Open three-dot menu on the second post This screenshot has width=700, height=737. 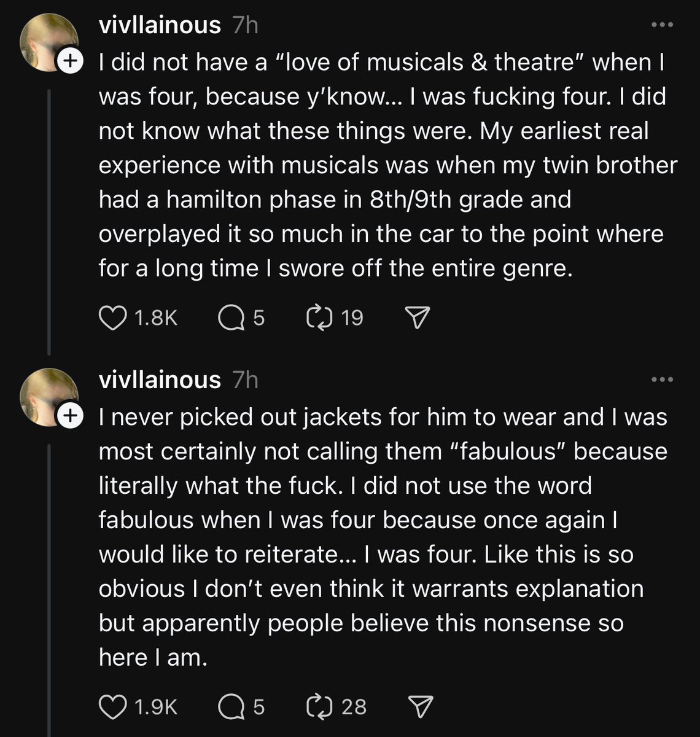(x=662, y=380)
